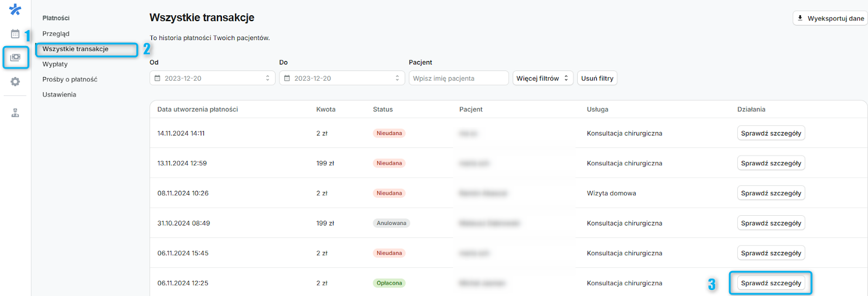
Task: Click calendar icon in Od date field
Action: point(157,78)
